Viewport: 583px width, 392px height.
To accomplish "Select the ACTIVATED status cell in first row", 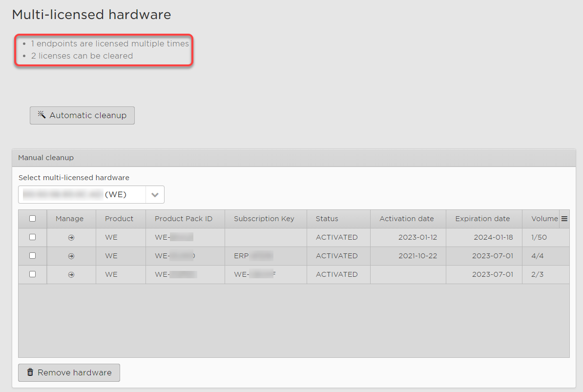I will [x=336, y=237].
